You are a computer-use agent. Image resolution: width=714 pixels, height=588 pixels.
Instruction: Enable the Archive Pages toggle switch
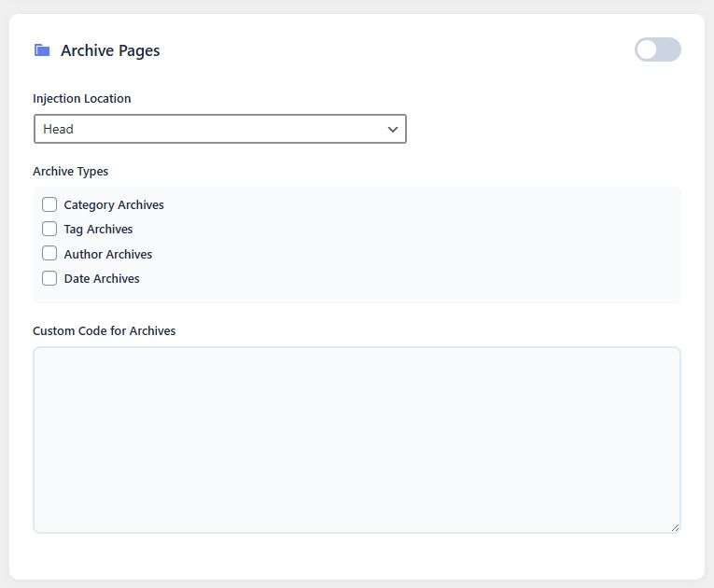[657, 50]
